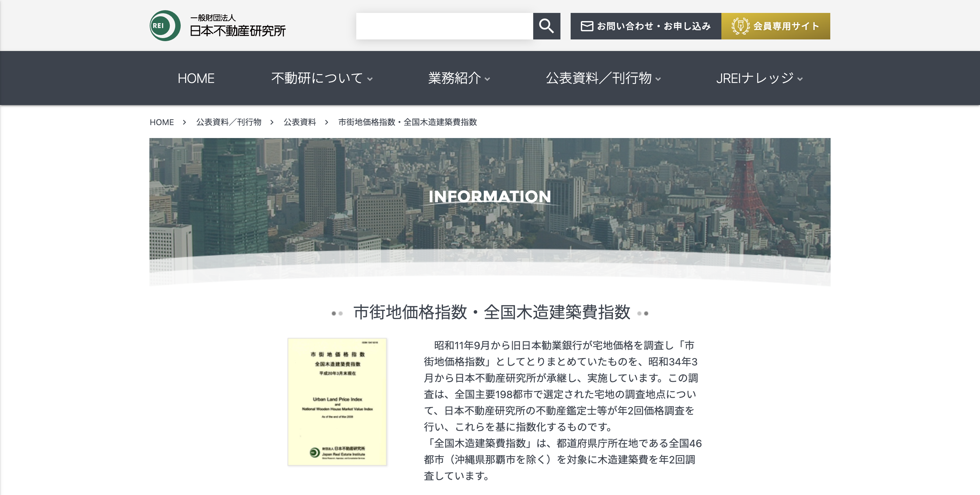Screen dimensions: 980x495
Task: Open the 公表資料／刊行物 dropdown chevron
Action: [x=658, y=79]
